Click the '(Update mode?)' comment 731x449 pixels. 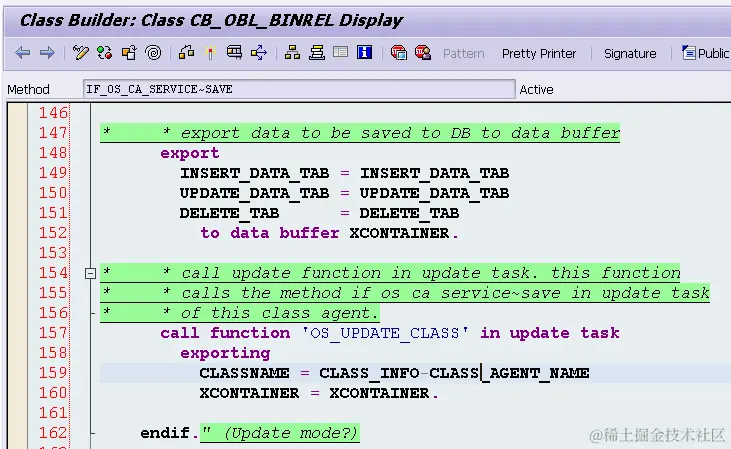pos(290,433)
